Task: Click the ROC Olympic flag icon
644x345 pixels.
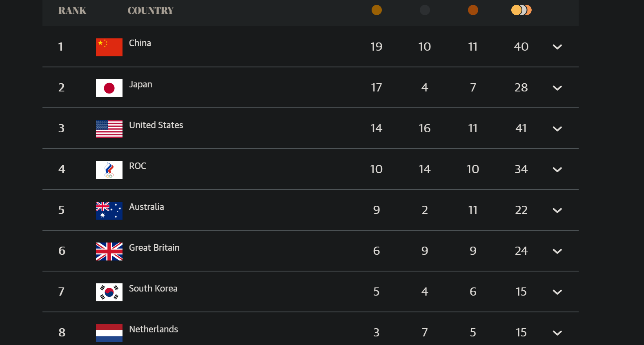Action: coord(109,170)
